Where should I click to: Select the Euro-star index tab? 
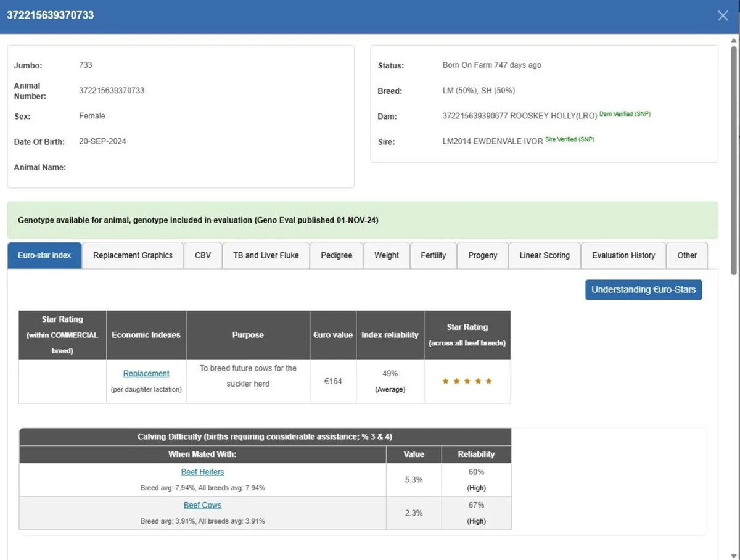coord(44,255)
